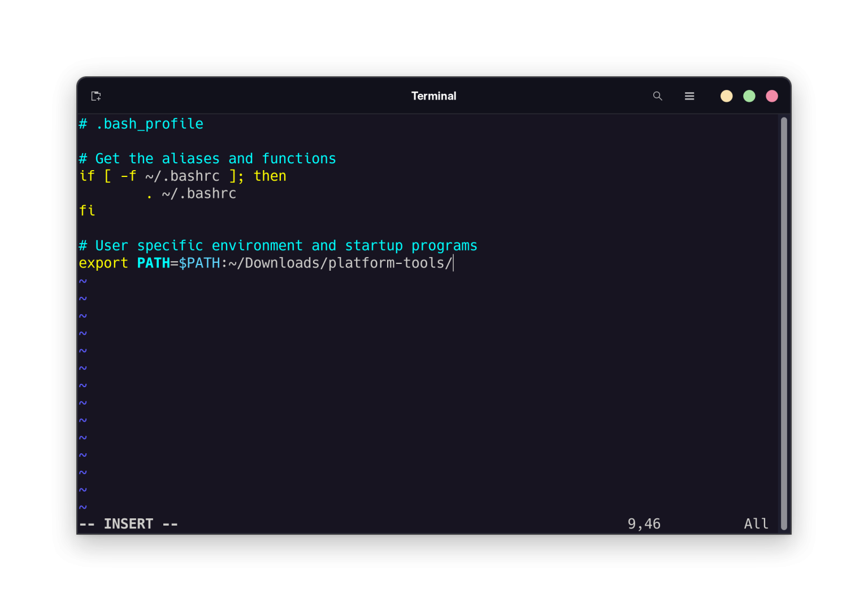Click the yellow minimize circle
Viewport: 868px width, 611px height.
tap(726, 96)
